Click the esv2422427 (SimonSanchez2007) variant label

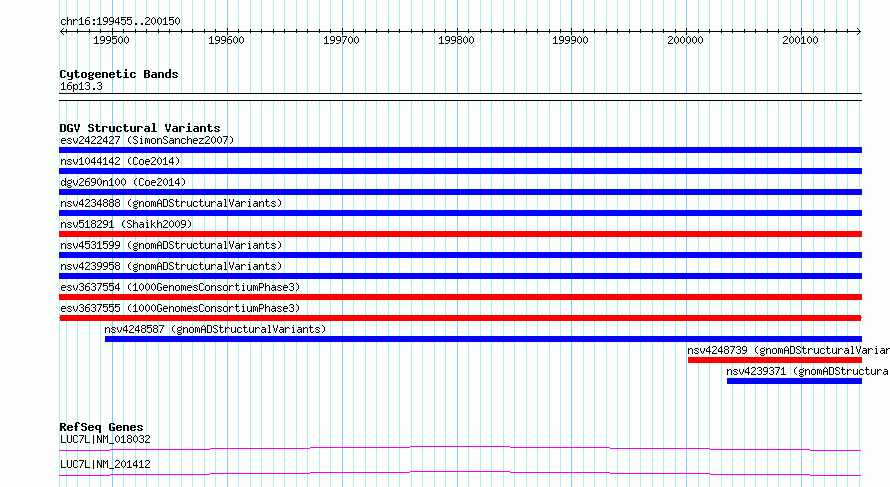click(147, 140)
